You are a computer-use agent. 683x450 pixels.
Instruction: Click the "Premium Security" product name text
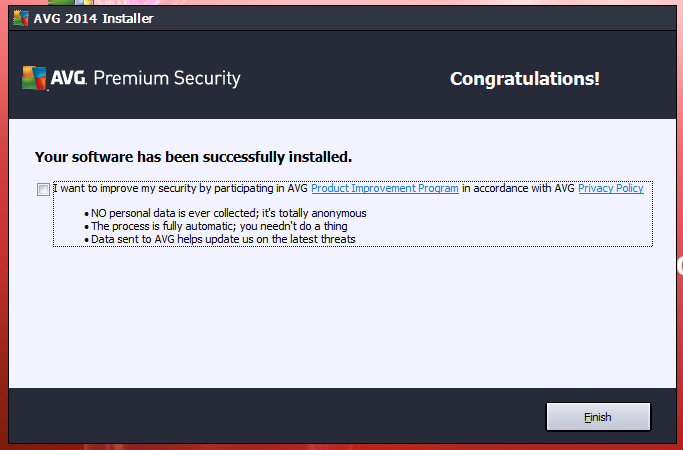(167, 78)
